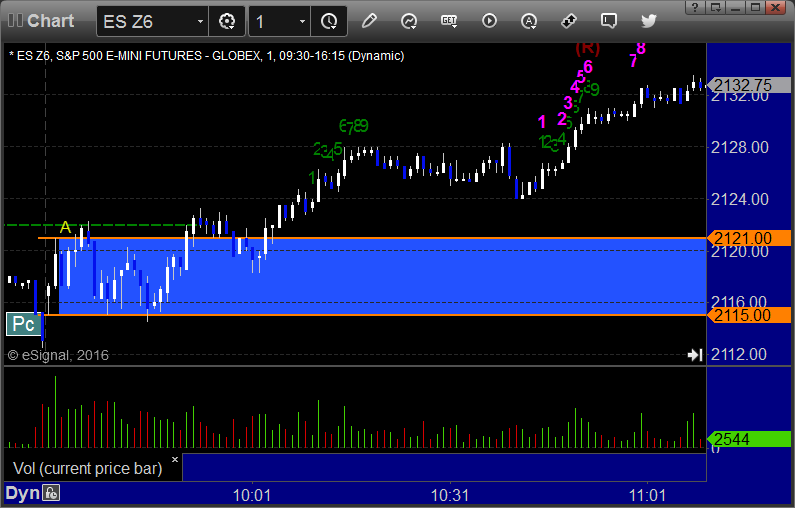
Task: Click the 11:01 time axis label
Action: click(x=647, y=495)
